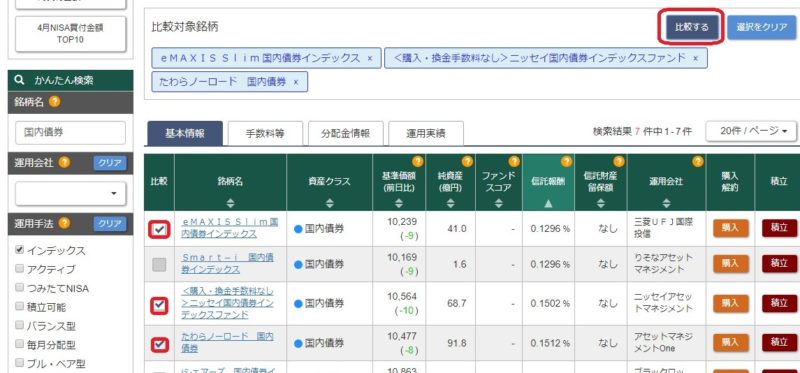The height and width of the screenshot is (373, 800).
Task: Click 積立 button for たわらノーロード row
Action: pyautogui.click(x=780, y=342)
